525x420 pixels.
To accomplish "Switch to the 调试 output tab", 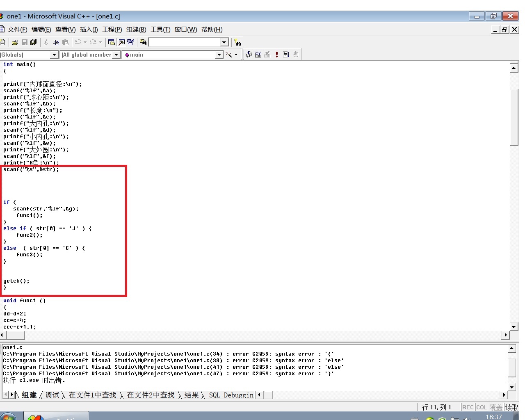I will click(52, 395).
